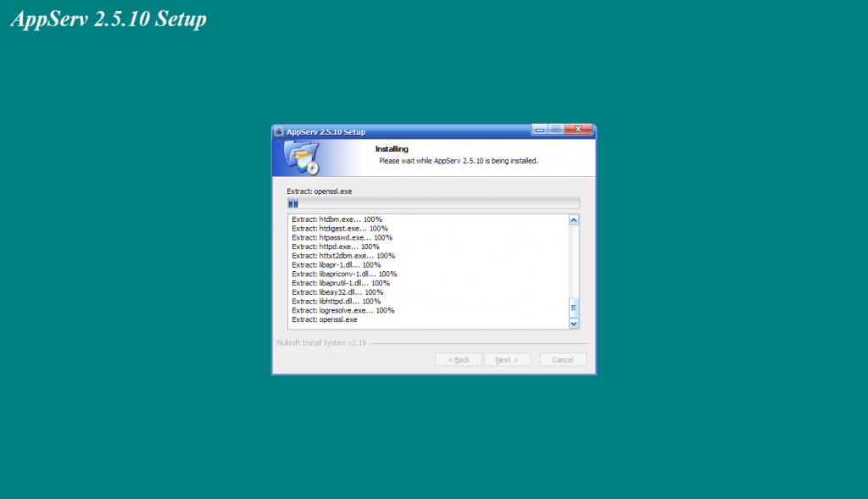
Task: Select the log line for libhttpd.dll
Action: (336, 302)
